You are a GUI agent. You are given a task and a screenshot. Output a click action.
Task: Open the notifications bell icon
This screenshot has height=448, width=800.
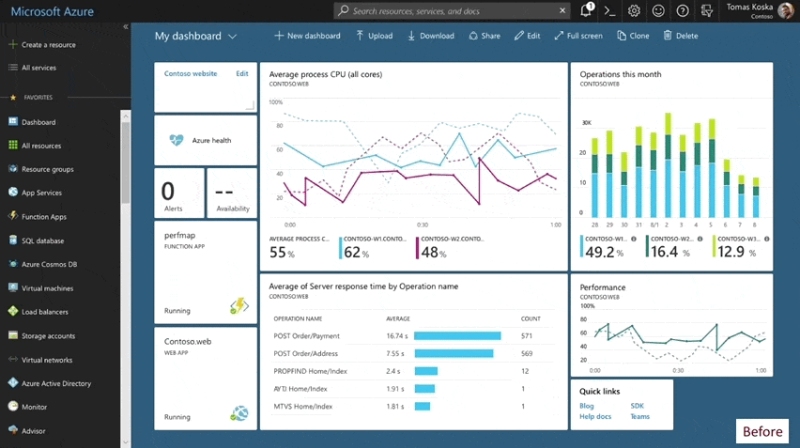click(586, 10)
